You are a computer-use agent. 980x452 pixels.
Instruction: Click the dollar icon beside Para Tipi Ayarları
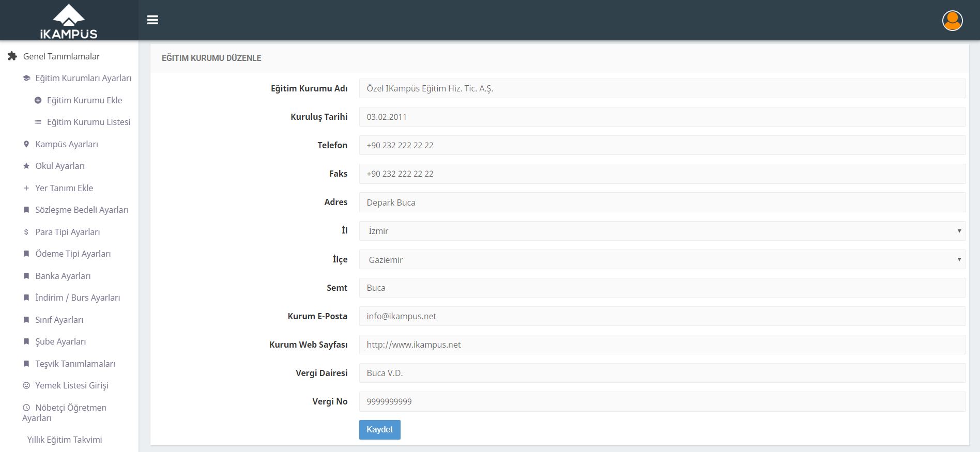[x=26, y=232]
